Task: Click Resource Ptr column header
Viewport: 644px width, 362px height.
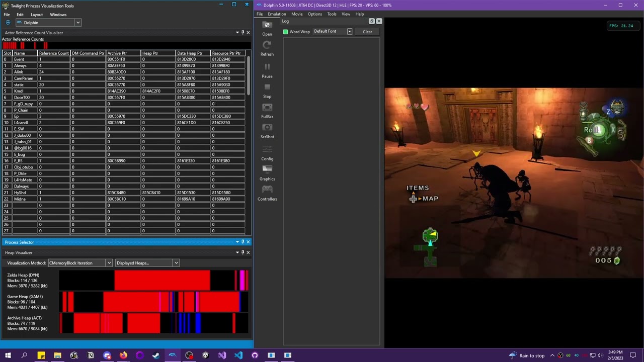Action: click(227, 53)
